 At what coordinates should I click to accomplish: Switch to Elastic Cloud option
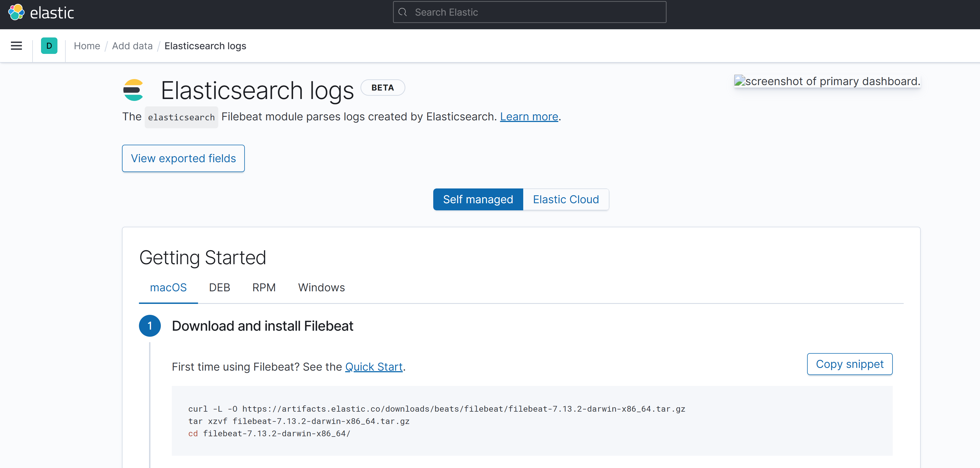(x=566, y=199)
